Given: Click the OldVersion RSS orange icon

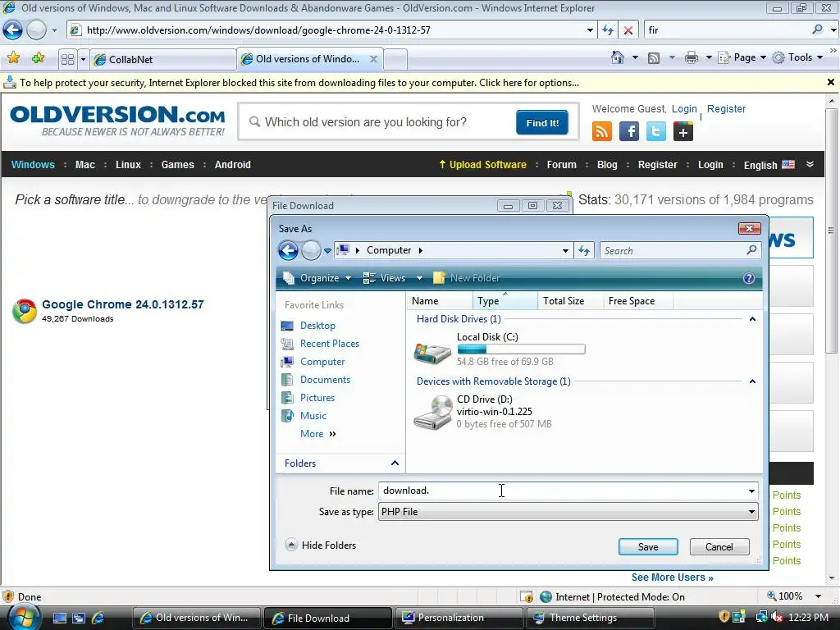Looking at the screenshot, I should pyautogui.click(x=601, y=131).
